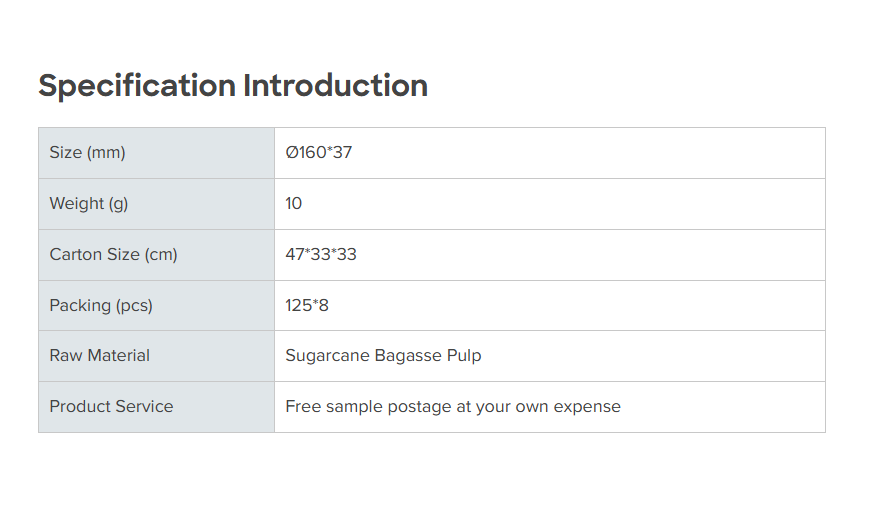The width and height of the screenshot is (870, 532).
Task: Select the 'Raw Material' label cell
Action: pos(100,356)
